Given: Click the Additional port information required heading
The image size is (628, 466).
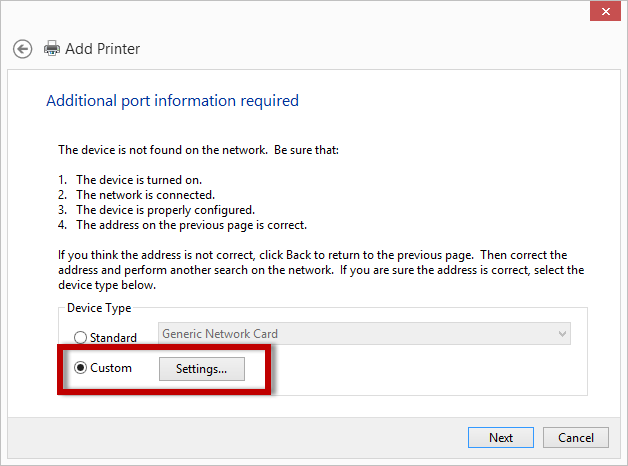Looking at the screenshot, I should [172, 101].
